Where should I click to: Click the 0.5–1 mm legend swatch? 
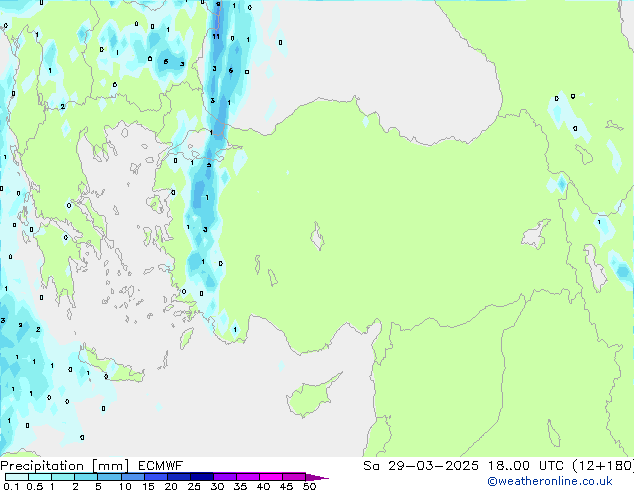pos(40,477)
